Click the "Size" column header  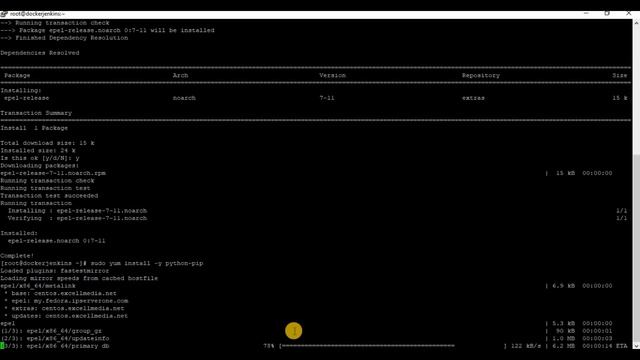(620, 76)
